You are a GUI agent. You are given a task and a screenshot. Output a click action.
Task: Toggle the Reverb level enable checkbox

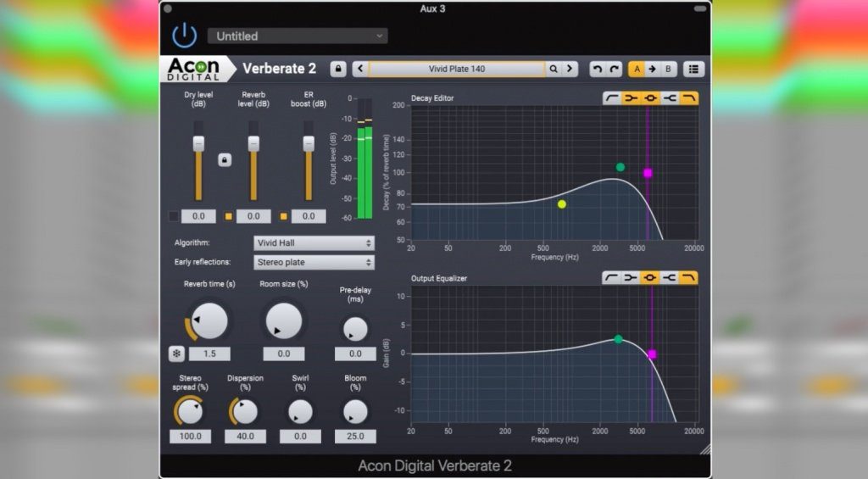click(x=228, y=216)
